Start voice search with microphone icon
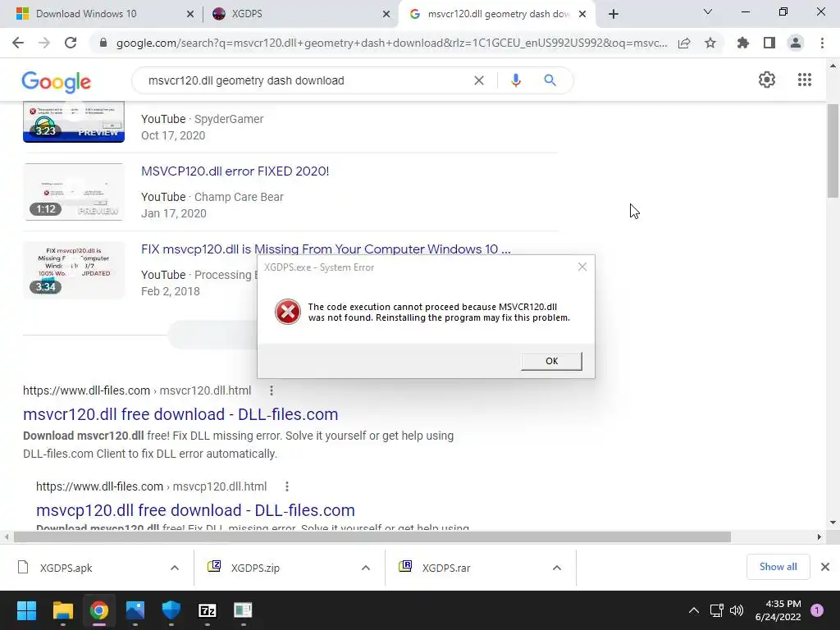This screenshot has height=630, width=840. tap(515, 80)
